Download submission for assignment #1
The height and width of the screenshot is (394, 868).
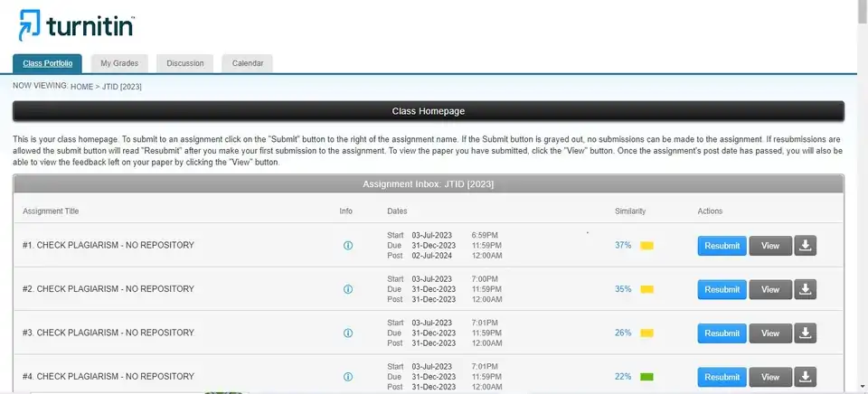coord(806,246)
